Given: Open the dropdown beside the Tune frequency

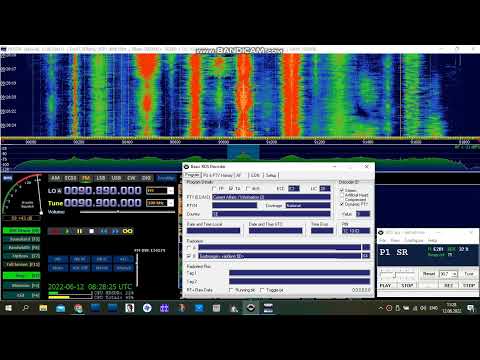Looking at the screenshot, I should point(170,203).
